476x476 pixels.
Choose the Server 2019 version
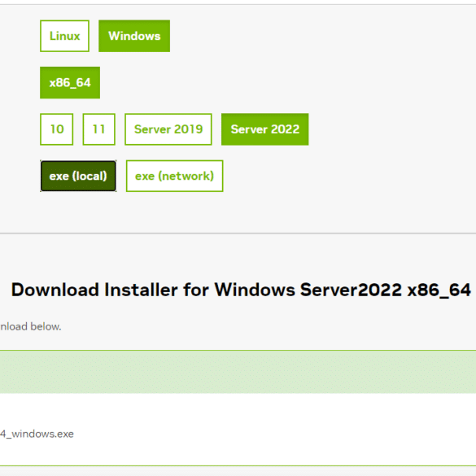tap(168, 129)
